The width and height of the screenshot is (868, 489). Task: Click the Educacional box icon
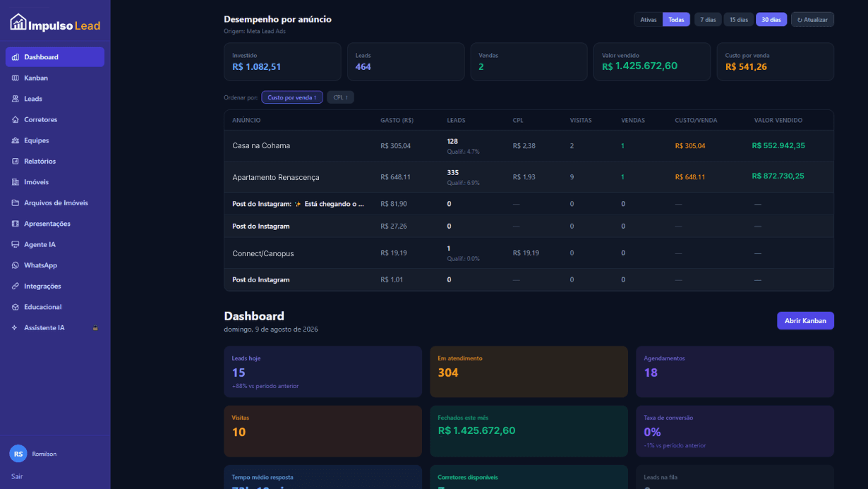pos(16,307)
